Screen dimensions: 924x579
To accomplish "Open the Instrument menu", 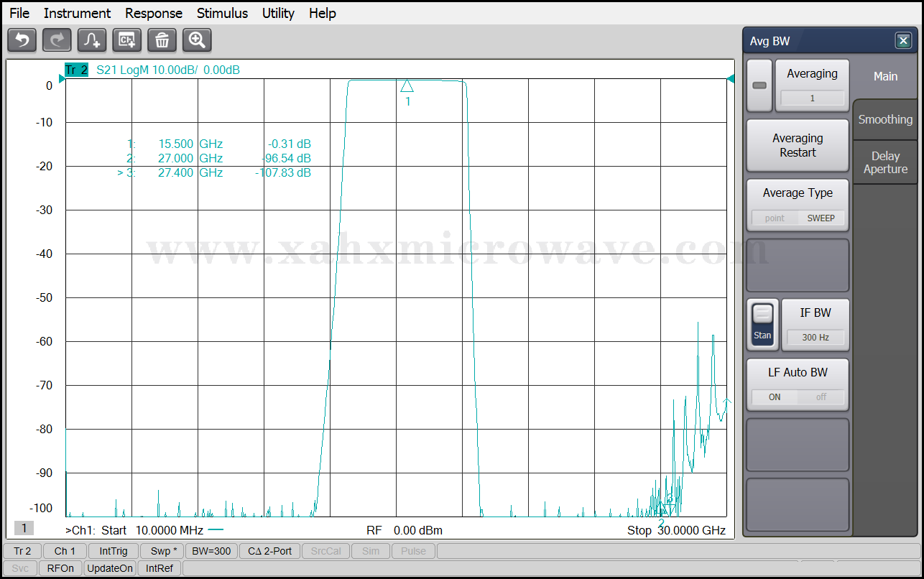I will [77, 13].
